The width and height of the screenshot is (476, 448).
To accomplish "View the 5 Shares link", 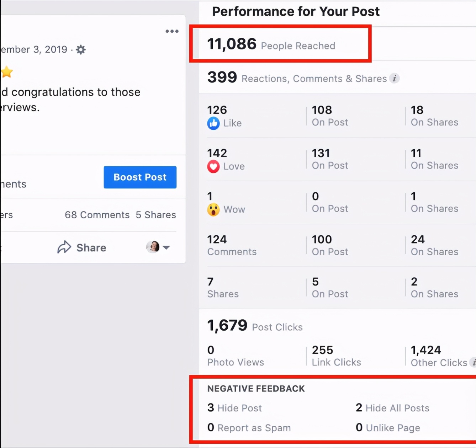I will 155,215.
